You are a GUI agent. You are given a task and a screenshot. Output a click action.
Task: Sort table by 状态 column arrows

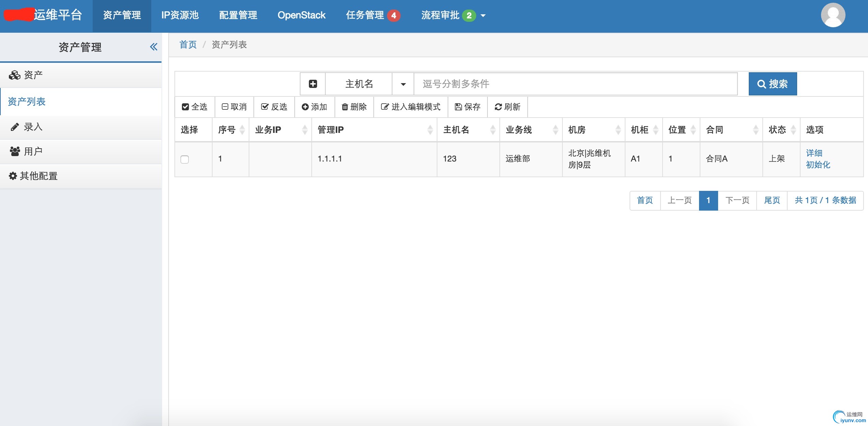tap(793, 130)
